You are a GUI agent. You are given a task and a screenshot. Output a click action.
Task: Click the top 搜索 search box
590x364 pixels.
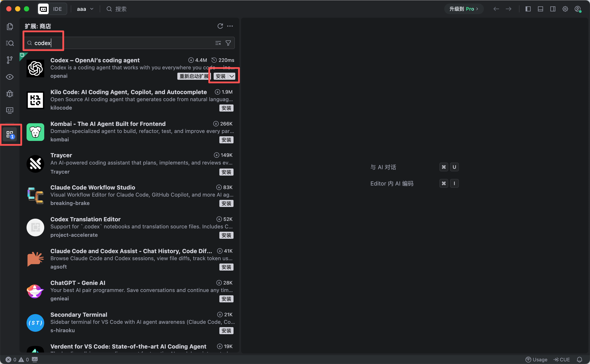(x=117, y=9)
